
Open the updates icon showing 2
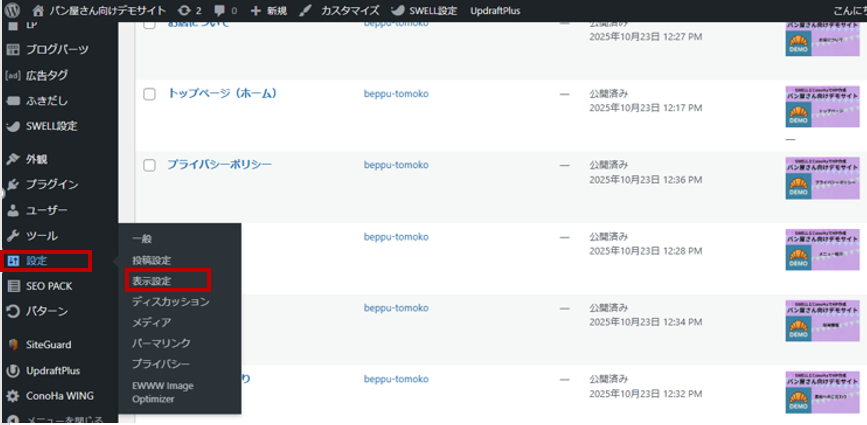[x=190, y=10]
